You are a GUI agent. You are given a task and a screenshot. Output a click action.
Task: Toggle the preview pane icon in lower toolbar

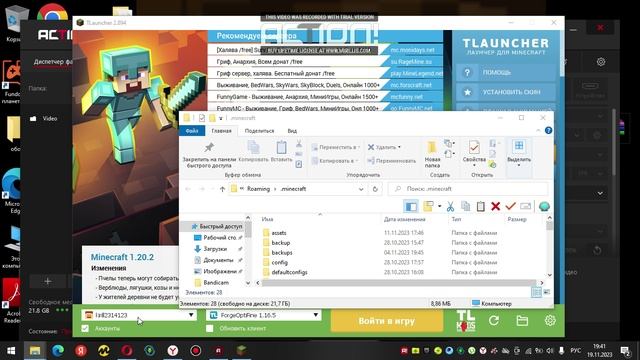[411, 207]
